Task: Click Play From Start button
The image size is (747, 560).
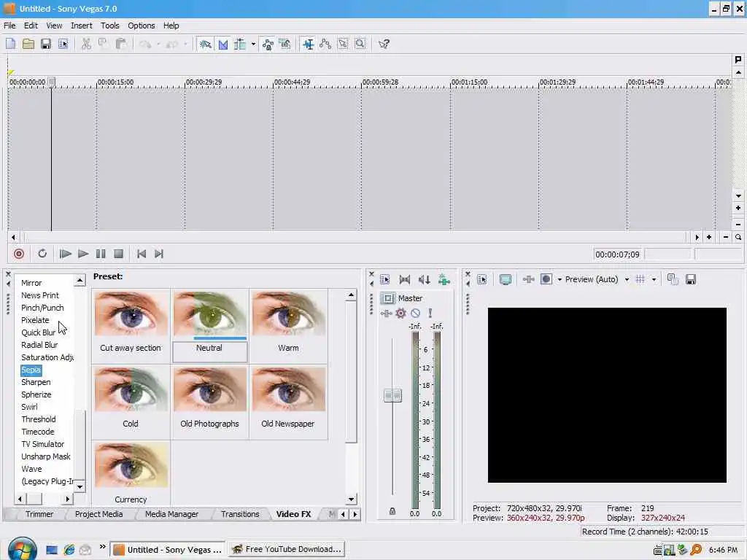Action: click(x=65, y=254)
